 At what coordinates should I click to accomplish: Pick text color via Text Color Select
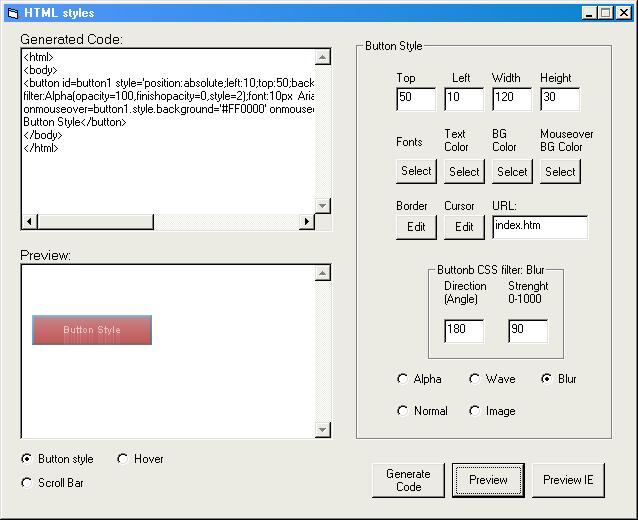[464, 171]
